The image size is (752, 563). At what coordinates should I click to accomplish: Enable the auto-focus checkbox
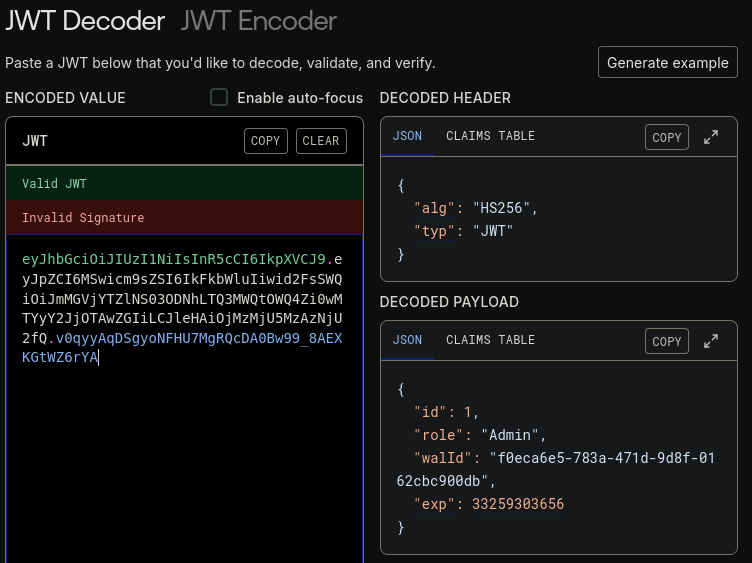tap(219, 98)
